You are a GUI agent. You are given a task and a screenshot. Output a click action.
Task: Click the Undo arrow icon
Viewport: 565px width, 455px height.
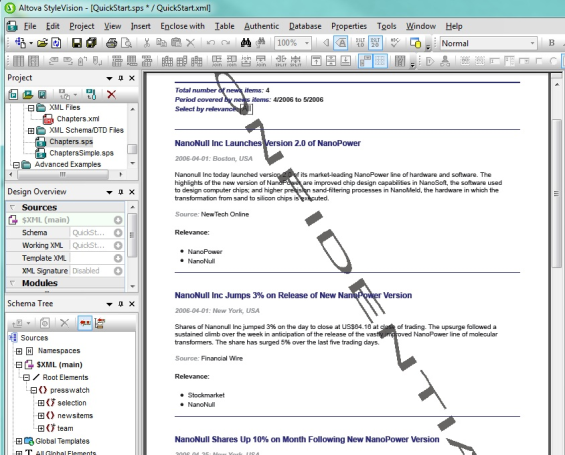coord(211,43)
